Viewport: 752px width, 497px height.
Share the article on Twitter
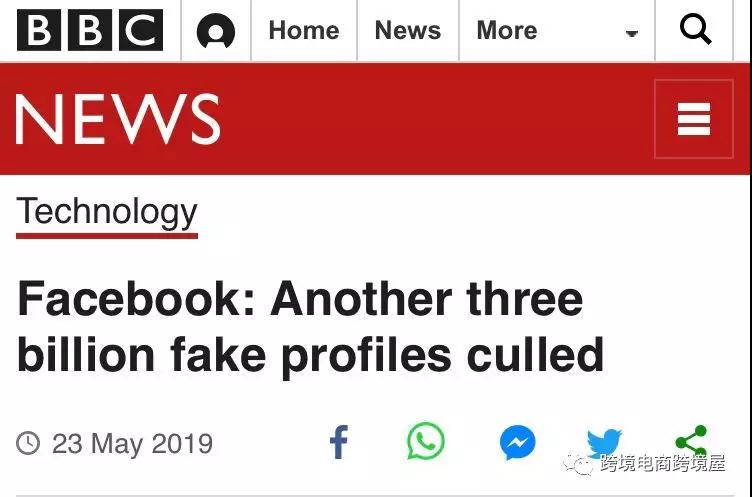pos(604,441)
